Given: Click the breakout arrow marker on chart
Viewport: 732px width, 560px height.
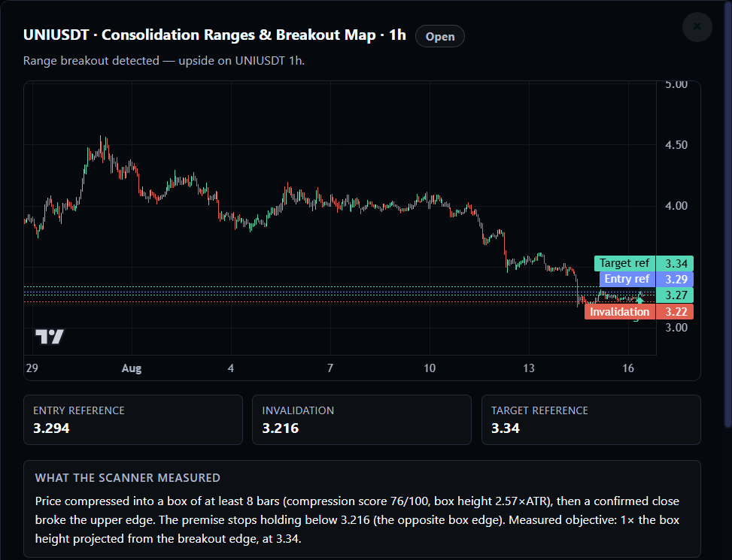Looking at the screenshot, I should [640, 300].
